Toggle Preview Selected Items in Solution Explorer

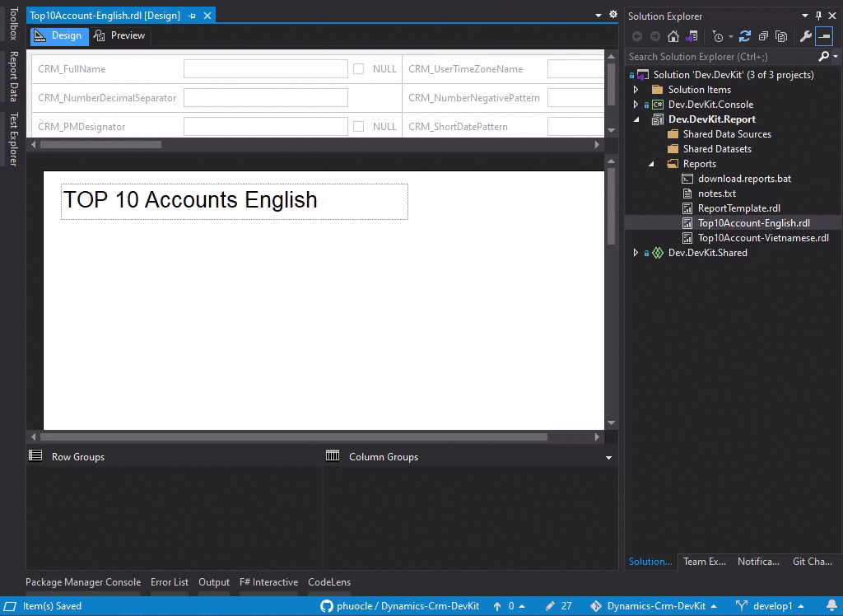tap(782, 37)
